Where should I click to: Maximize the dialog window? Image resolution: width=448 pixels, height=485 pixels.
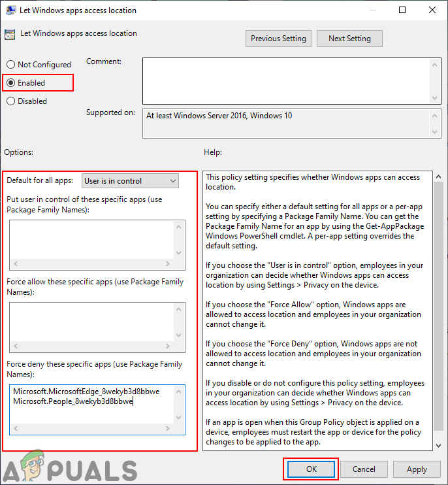[402, 10]
